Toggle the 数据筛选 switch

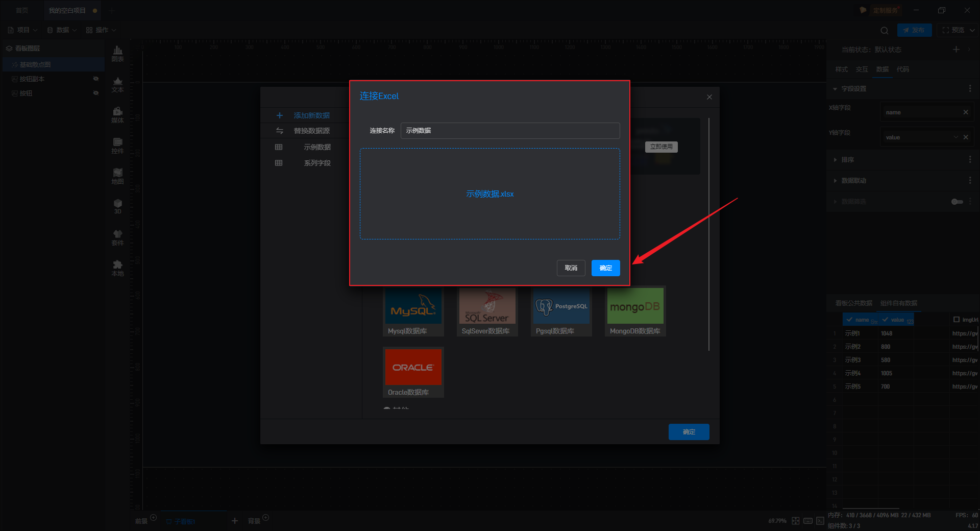pyautogui.click(x=957, y=202)
